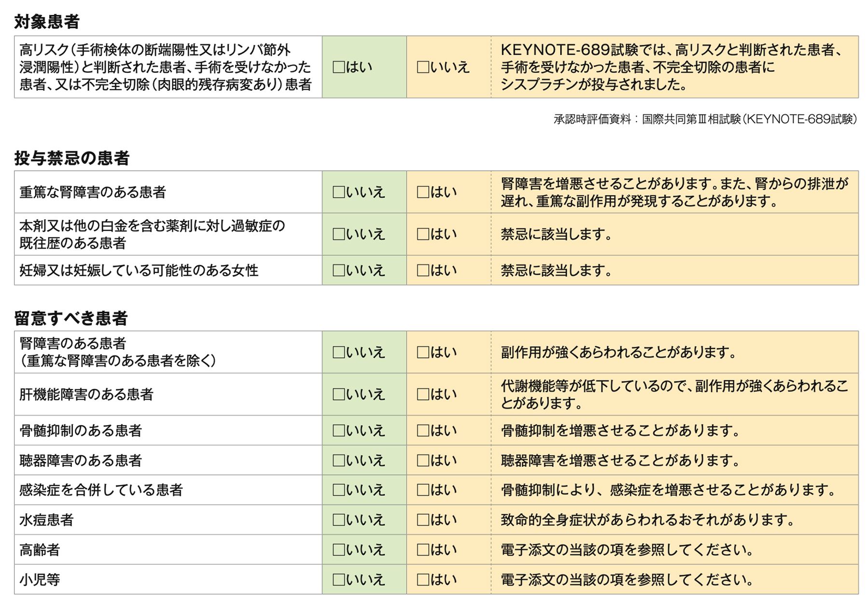The width and height of the screenshot is (868, 604).
Task: Check はい for 肝機能障害のある患者
Action: (423, 394)
